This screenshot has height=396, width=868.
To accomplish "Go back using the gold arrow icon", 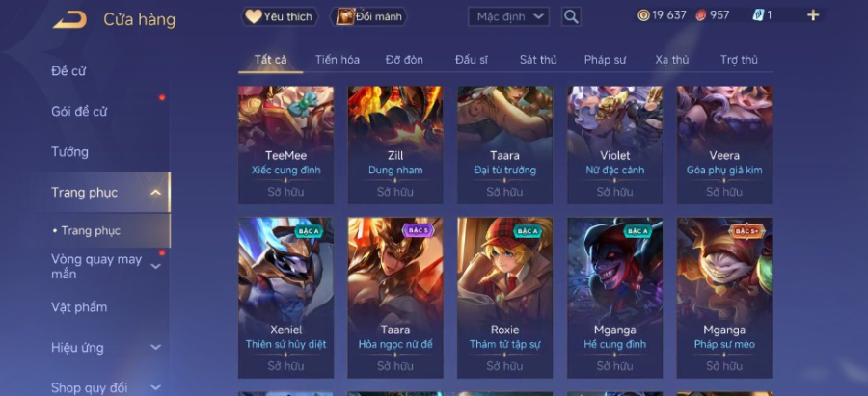I will tap(69, 20).
